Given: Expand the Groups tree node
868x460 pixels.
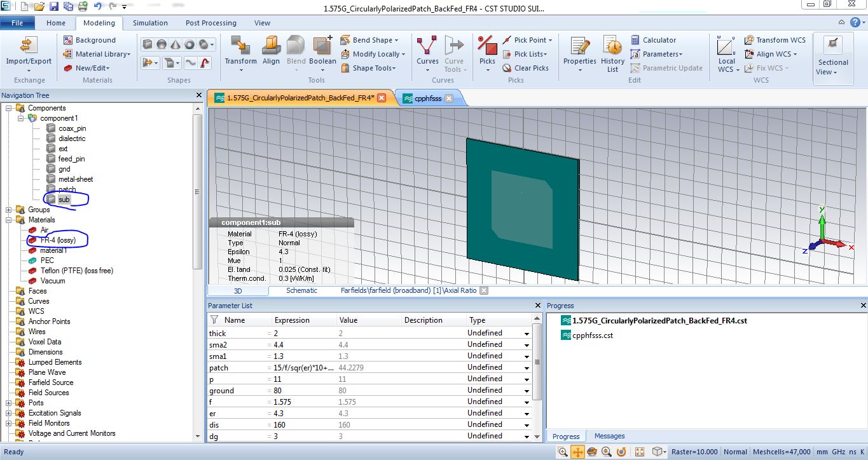Looking at the screenshot, I should click(x=10, y=210).
